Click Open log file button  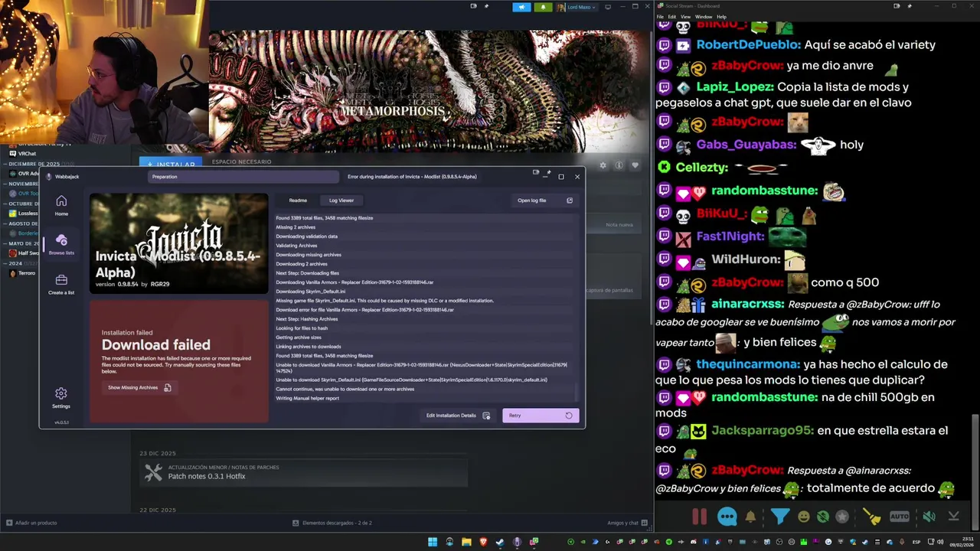pos(545,201)
